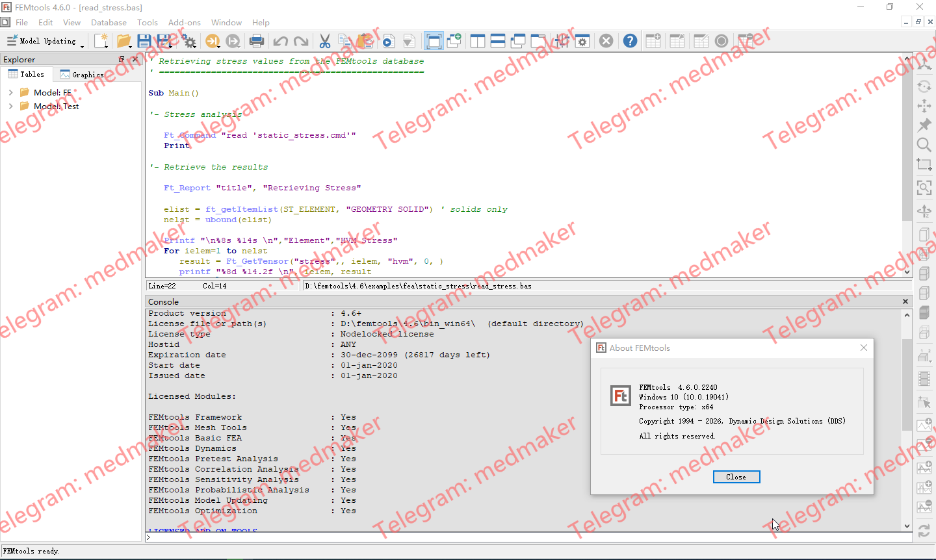This screenshot has width=936, height=560.
Task: Click the gray circled X stop icon
Action: pos(606,41)
